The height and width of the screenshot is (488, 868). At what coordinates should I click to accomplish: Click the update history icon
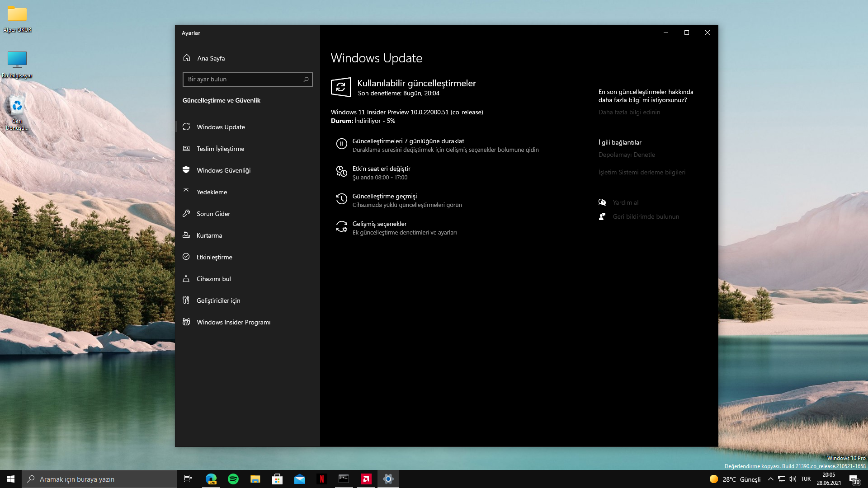click(341, 199)
